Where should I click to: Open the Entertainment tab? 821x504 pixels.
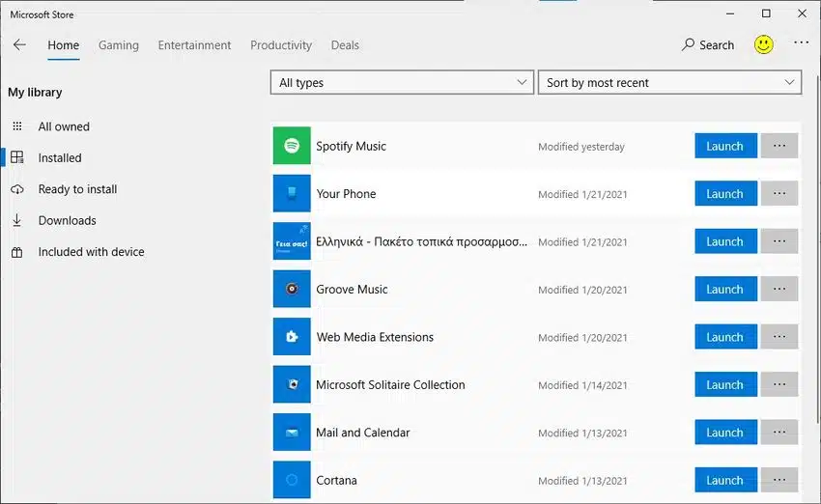tap(194, 45)
